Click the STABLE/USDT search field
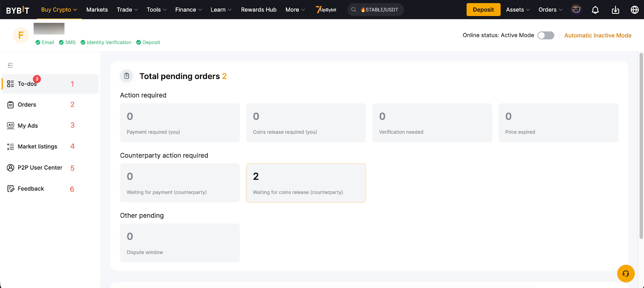The height and width of the screenshot is (288, 644). (378, 10)
